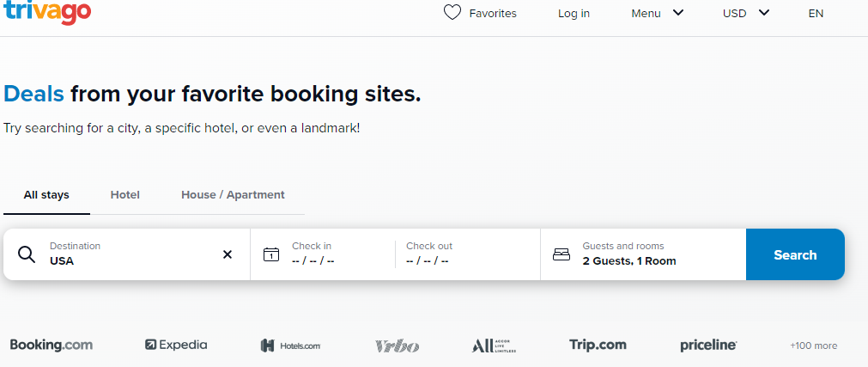Open the Log in link

point(574,13)
